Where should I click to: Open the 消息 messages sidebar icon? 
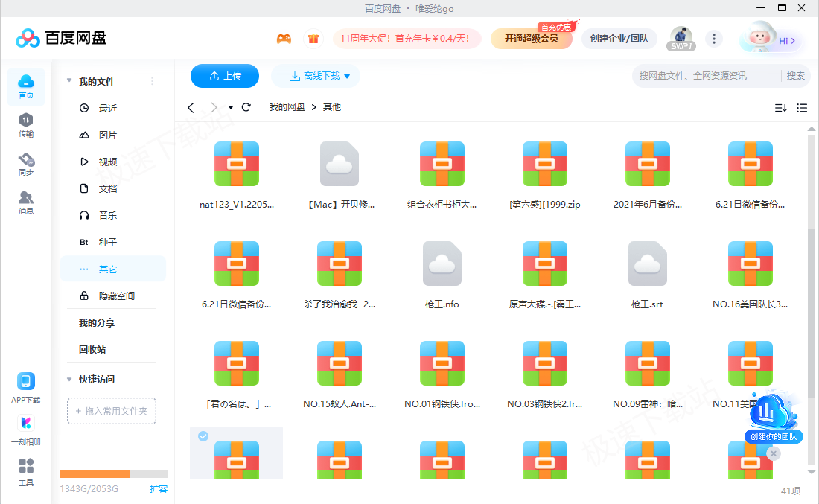click(x=26, y=202)
